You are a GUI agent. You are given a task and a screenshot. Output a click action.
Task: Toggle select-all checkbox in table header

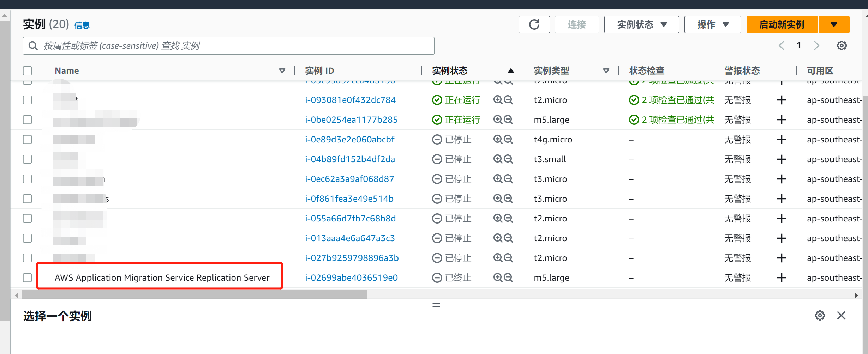27,71
